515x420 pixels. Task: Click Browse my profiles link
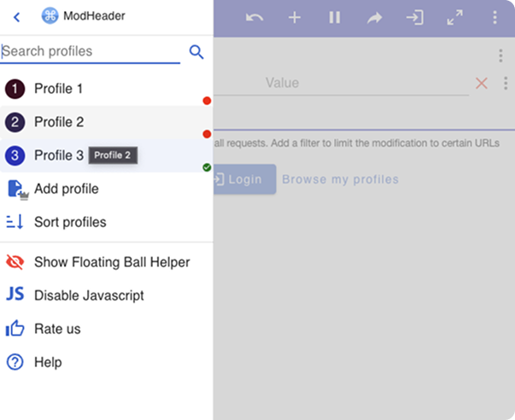tap(340, 179)
